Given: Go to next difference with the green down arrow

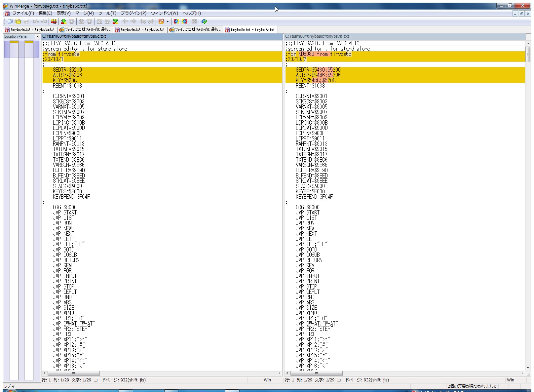Looking at the screenshot, I should point(64,21).
